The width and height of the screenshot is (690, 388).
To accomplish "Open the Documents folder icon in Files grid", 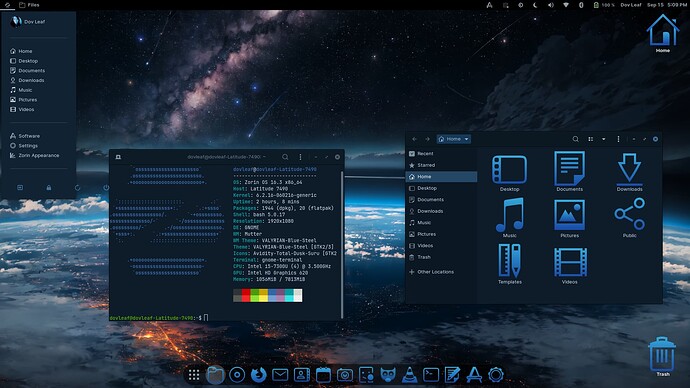I will (x=569, y=172).
